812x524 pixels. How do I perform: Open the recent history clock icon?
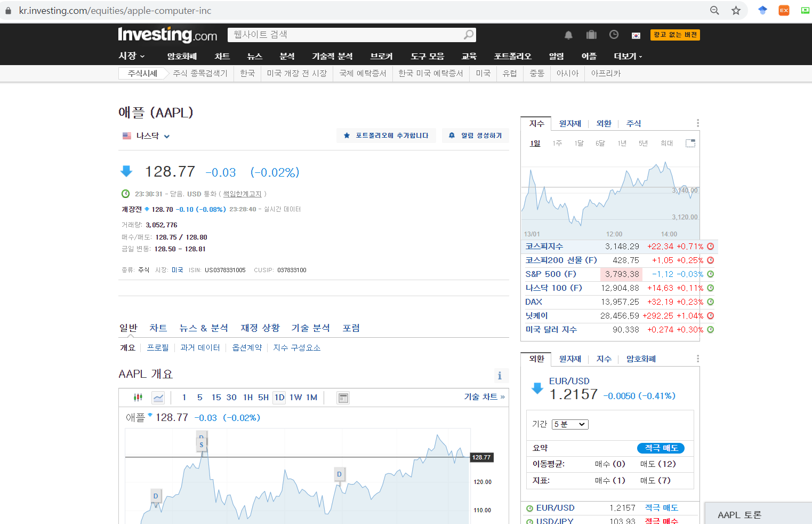pyautogui.click(x=614, y=35)
